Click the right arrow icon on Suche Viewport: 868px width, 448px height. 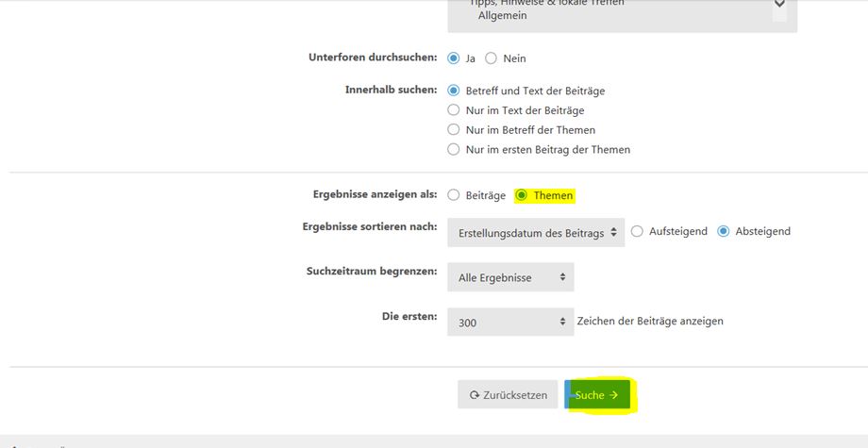click(613, 395)
